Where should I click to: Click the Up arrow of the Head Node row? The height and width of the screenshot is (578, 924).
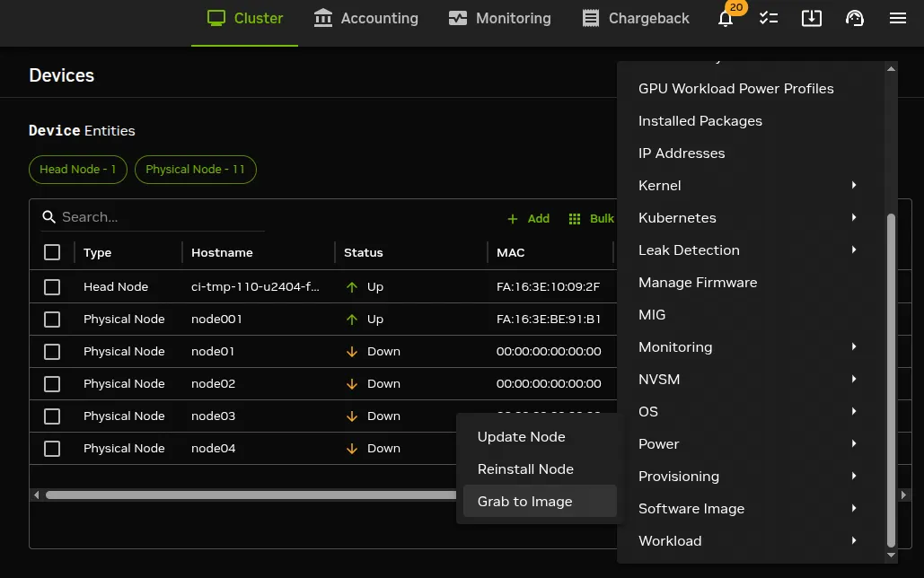(x=352, y=287)
